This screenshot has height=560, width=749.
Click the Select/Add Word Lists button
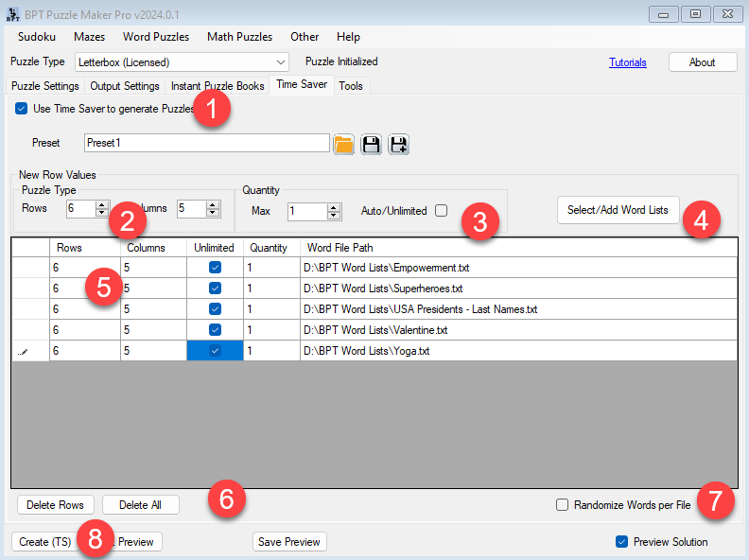[x=618, y=210]
